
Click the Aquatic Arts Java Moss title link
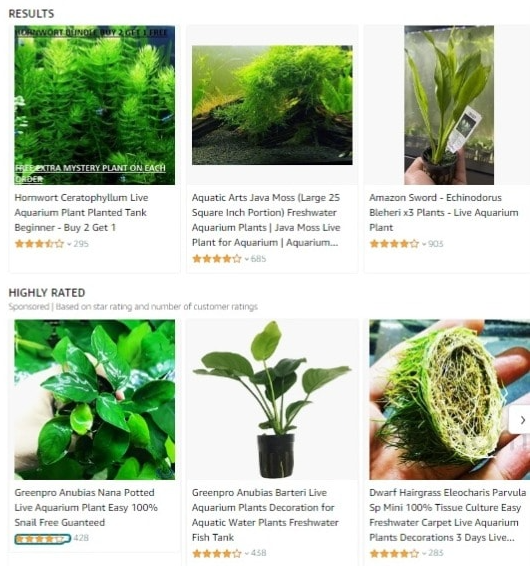point(266,220)
